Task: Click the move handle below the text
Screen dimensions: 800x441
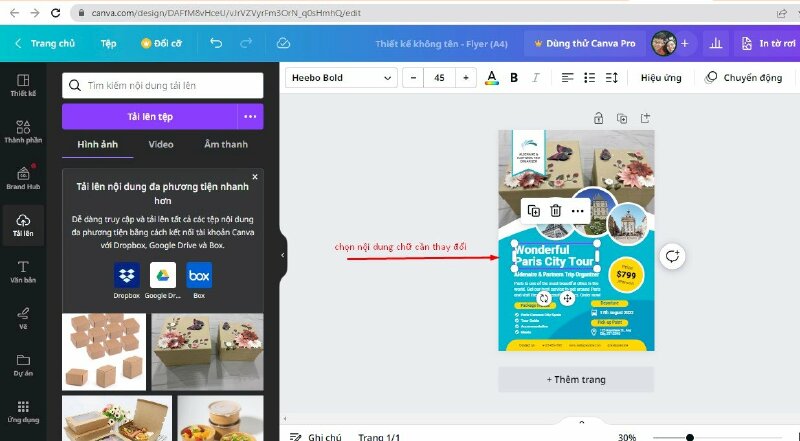Action: click(567, 299)
